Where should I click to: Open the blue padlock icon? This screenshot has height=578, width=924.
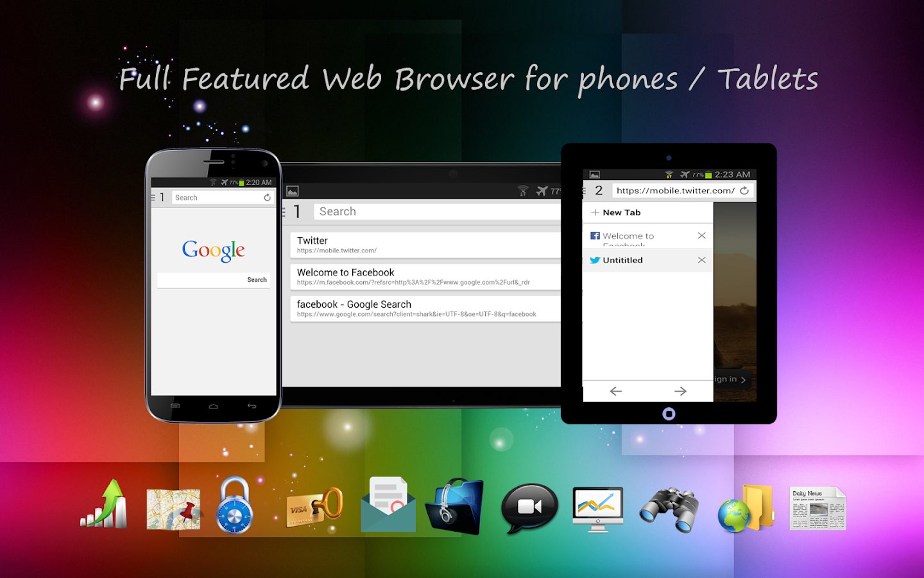click(234, 505)
